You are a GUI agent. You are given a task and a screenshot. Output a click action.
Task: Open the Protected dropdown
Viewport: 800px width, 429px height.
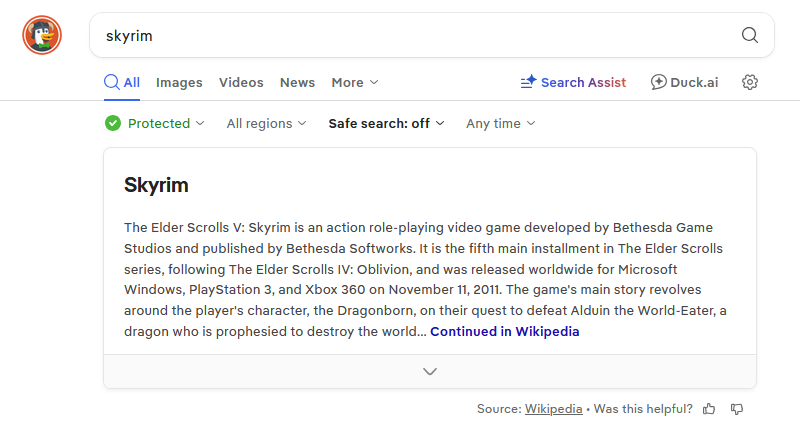(155, 123)
